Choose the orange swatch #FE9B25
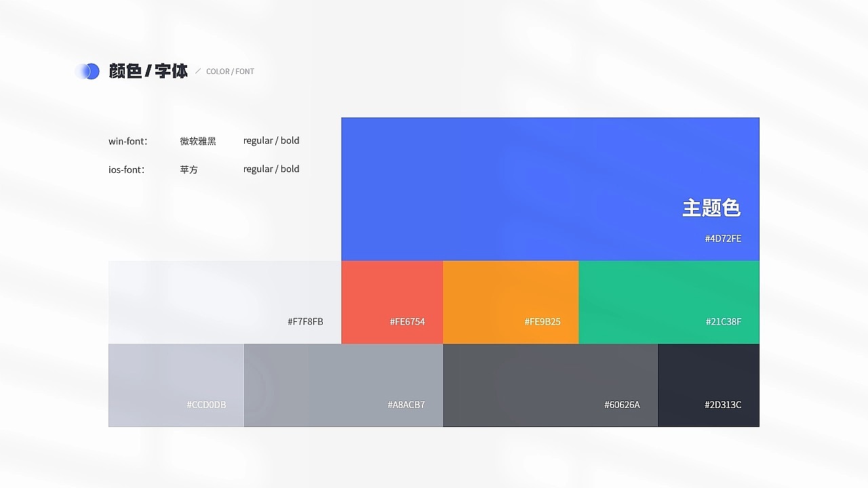The width and height of the screenshot is (868, 488). point(511,302)
